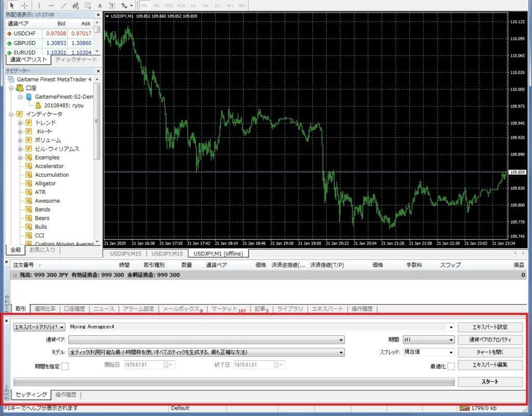Click the チャートを開く button
The image size is (532, 416).
pos(490,352)
